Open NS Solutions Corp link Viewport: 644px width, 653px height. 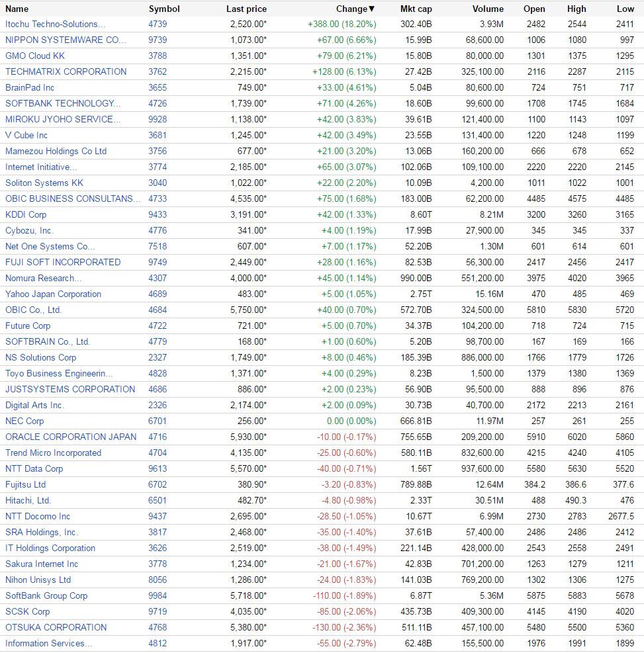pyautogui.click(x=40, y=358)
